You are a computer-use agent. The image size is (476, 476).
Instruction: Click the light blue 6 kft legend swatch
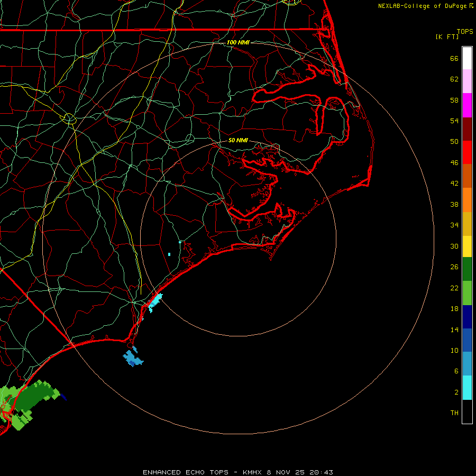(x=467, y=364)
